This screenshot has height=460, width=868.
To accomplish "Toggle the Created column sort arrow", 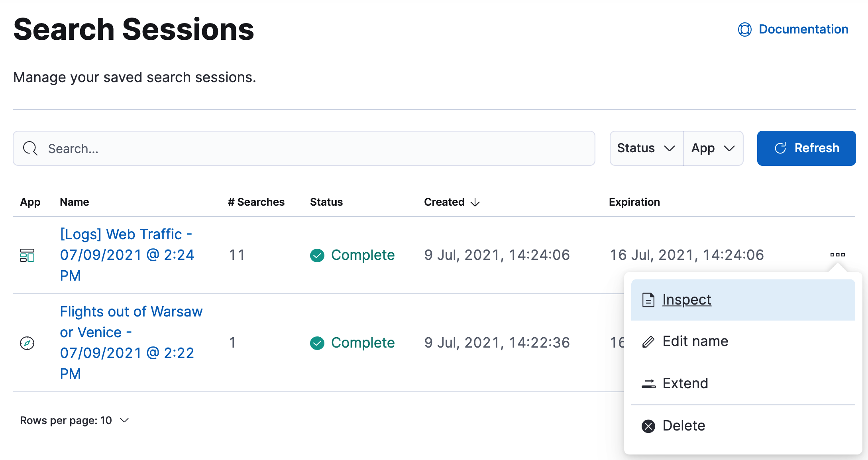I will click(475, 202).
